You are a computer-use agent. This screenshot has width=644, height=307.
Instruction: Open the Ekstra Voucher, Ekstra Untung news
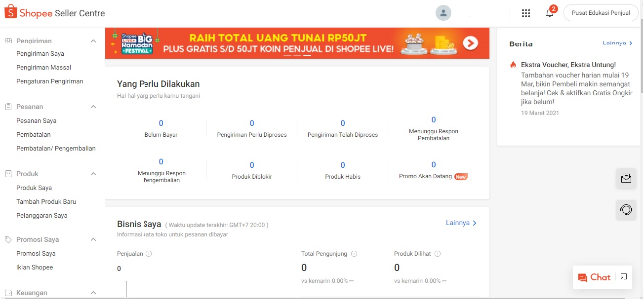point(568,65)
